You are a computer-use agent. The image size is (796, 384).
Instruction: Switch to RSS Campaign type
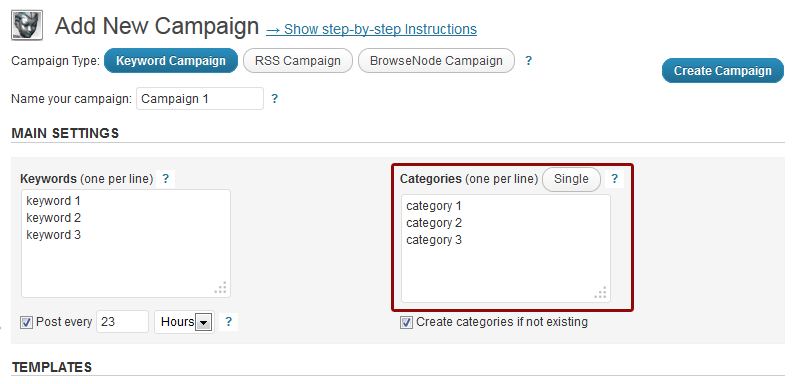coord(297,61)
